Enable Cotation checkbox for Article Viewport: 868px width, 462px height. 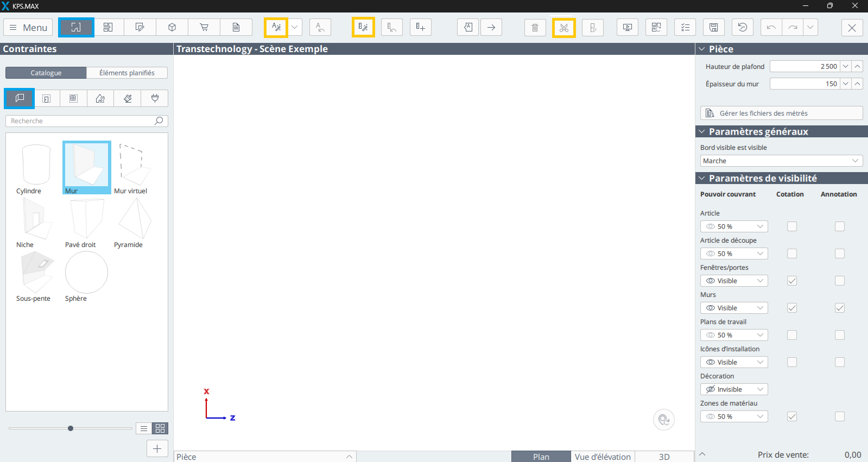[x=792, y=226]
